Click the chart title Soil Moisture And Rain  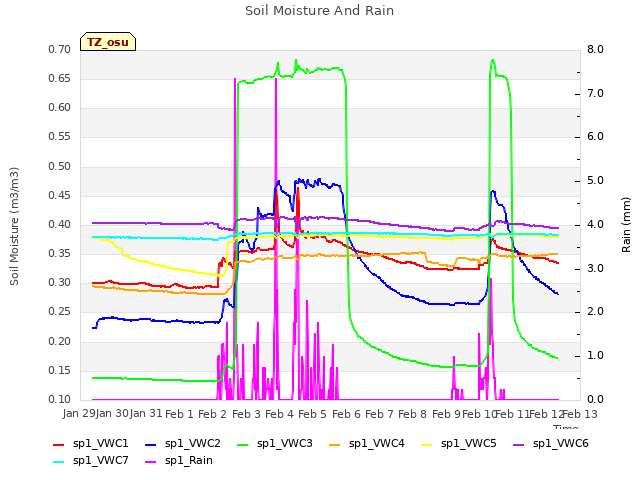pyautogui.click(x=320, y=11)
